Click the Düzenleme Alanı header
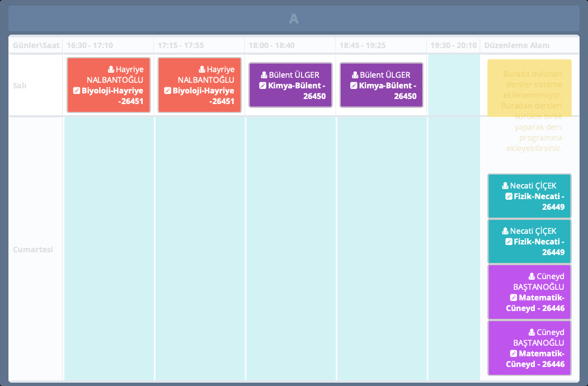The width and height of the screenshot is (588, 386). [517, 45]
